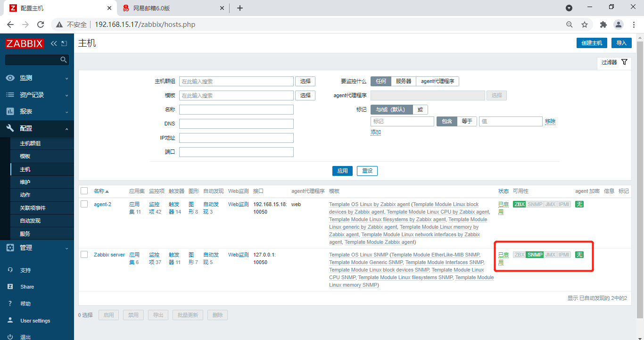
Task: Sort hosts by 名称 column
Action: click(x=101, y=191)
